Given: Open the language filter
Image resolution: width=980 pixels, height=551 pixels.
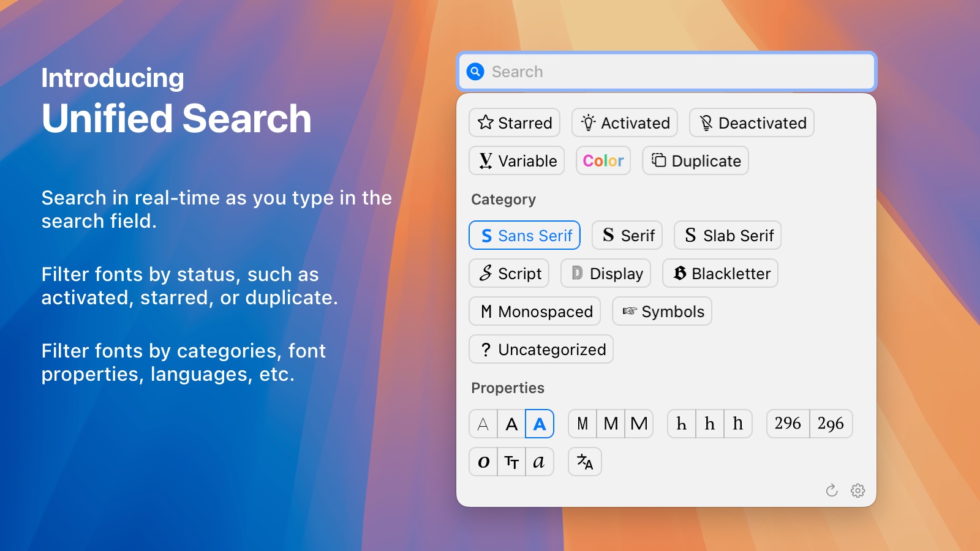Looking at the screenshot, I should click(x=585, y=462).
